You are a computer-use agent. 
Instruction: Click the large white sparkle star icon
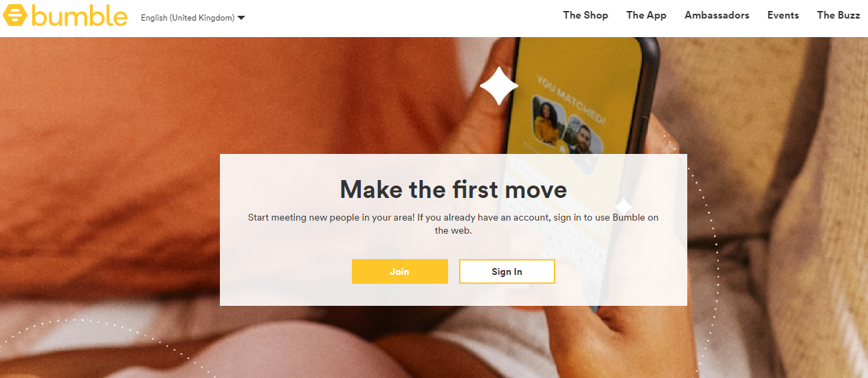499,85
